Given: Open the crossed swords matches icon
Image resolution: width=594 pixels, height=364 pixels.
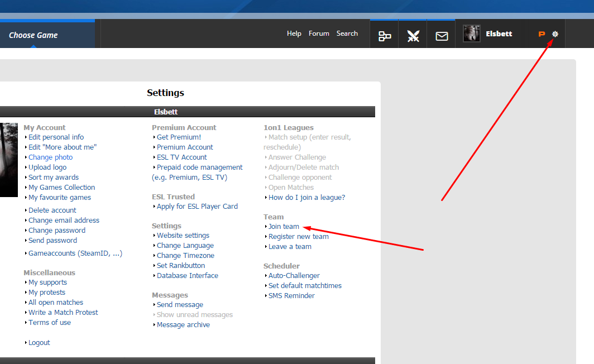Looking at the screenshot, I should [x=413, y=36].
